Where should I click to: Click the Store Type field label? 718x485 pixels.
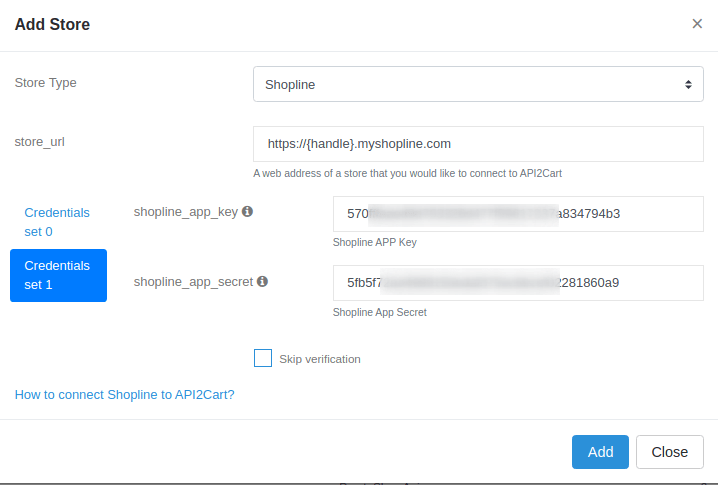[45, 83]
